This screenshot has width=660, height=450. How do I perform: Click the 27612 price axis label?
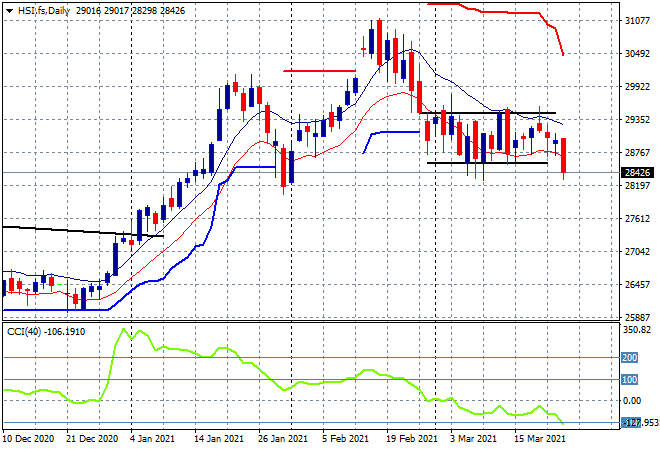click(637, 218)
